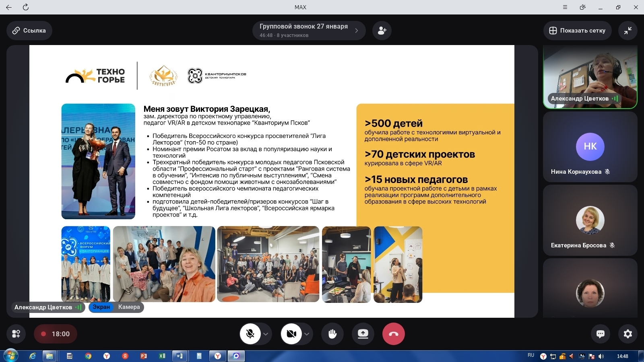Expand microphone options arrow
Screen dimensions: 644x362
pyautogui.click(x=266, y=334)
